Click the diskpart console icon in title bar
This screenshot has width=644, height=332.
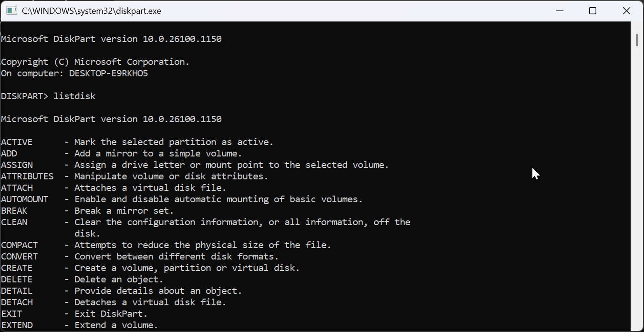click(11, 10)
